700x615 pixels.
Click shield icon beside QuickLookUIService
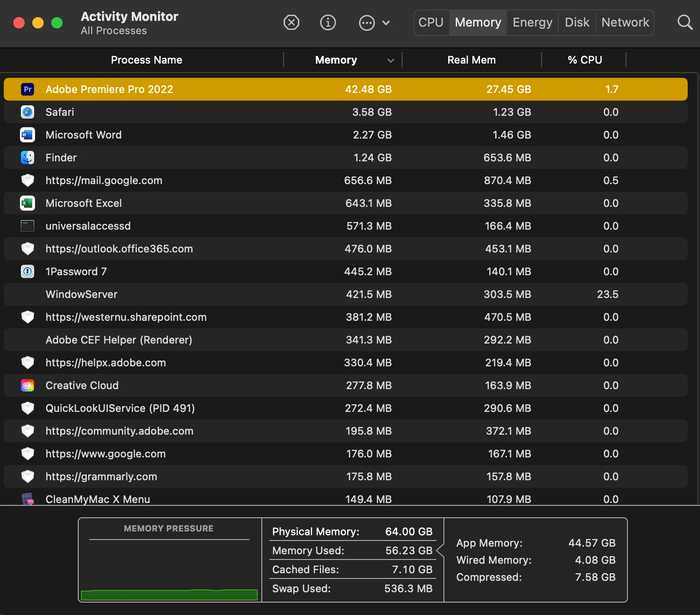click(28, 408)
